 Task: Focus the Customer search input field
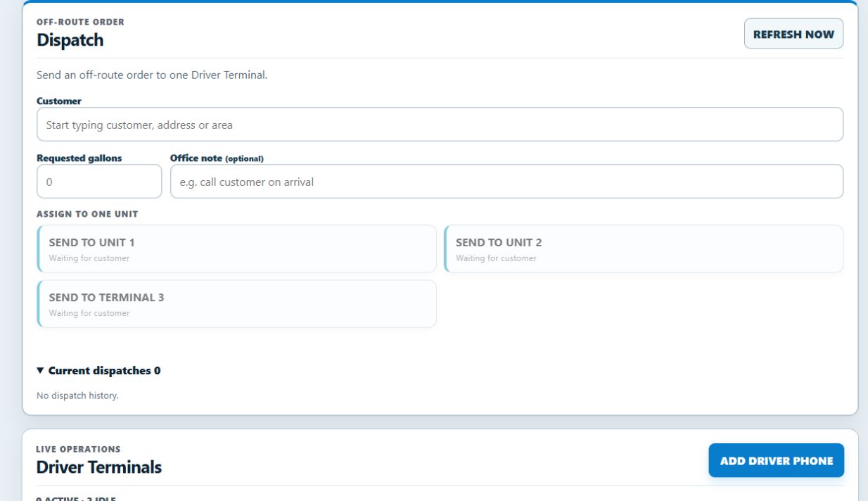440,125
